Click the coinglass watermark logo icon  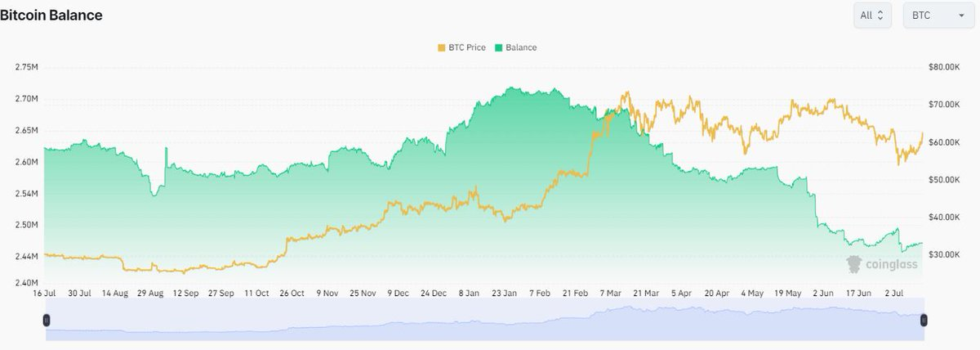pyautogui.click(x=854, y=263)
